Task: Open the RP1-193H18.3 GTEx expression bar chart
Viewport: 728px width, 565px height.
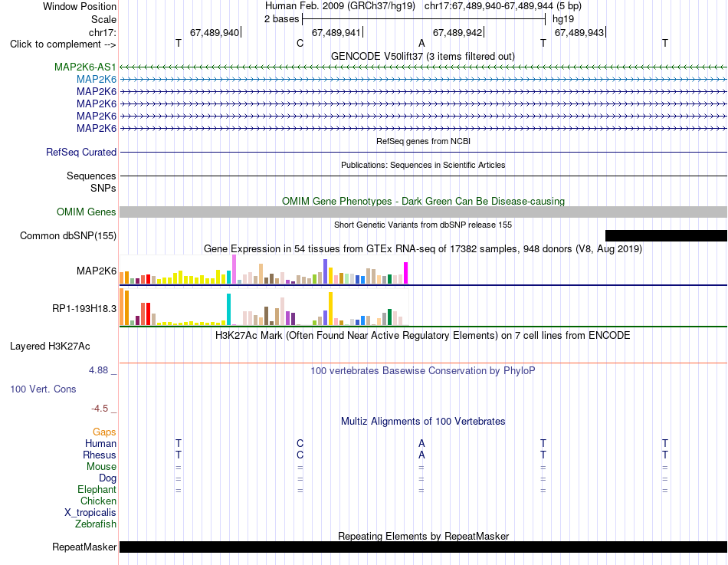Action: coord(264,307)
